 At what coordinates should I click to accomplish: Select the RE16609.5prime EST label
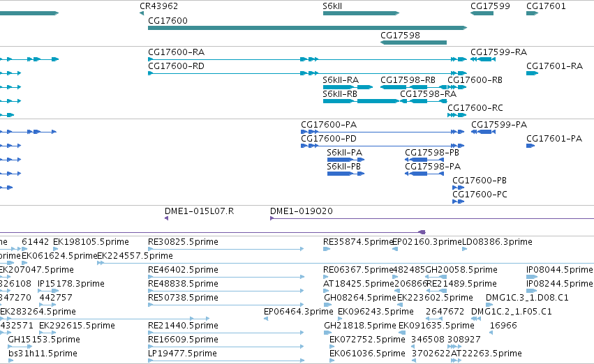183,340
